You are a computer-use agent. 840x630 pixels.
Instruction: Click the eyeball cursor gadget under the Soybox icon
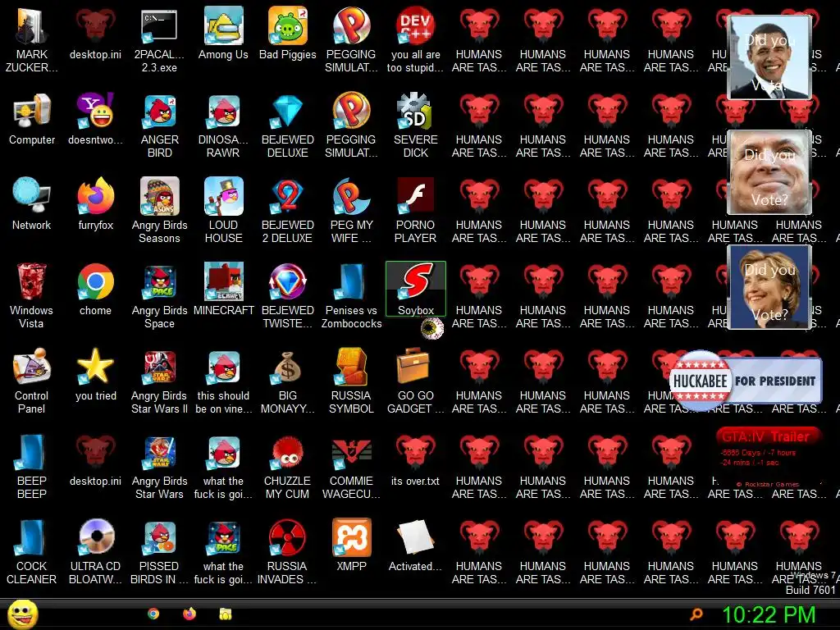431,328
